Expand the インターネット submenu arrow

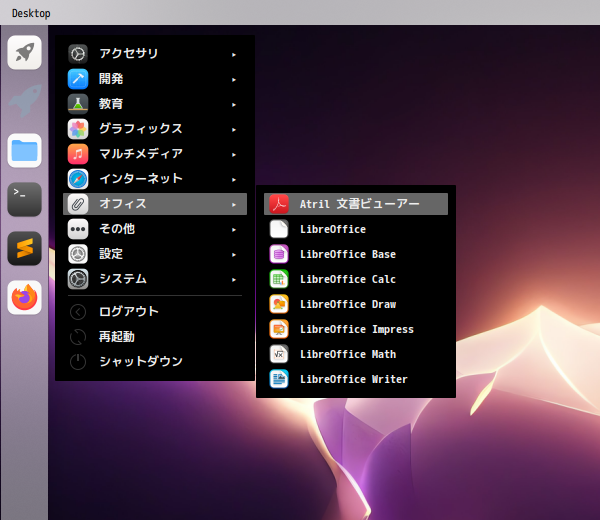click(x=234, y=180)
